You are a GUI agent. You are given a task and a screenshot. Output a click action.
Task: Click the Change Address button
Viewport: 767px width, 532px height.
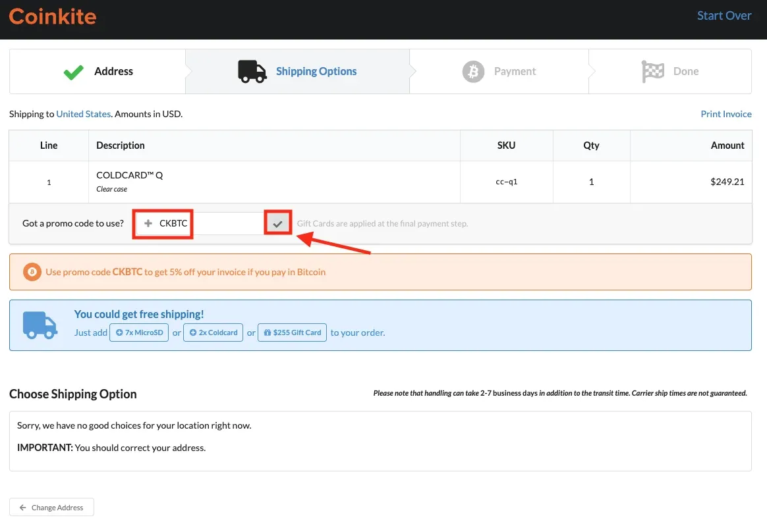coord(51,508)
